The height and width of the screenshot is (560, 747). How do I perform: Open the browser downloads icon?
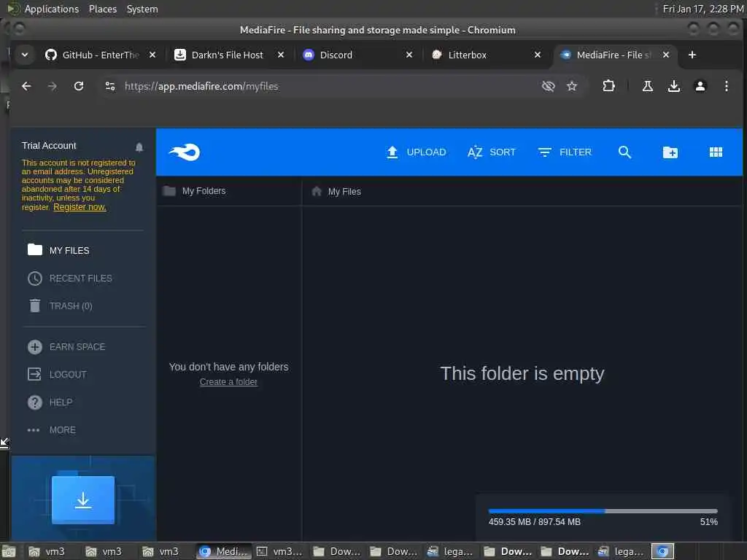pyautogui.click(x=673, y=86)
